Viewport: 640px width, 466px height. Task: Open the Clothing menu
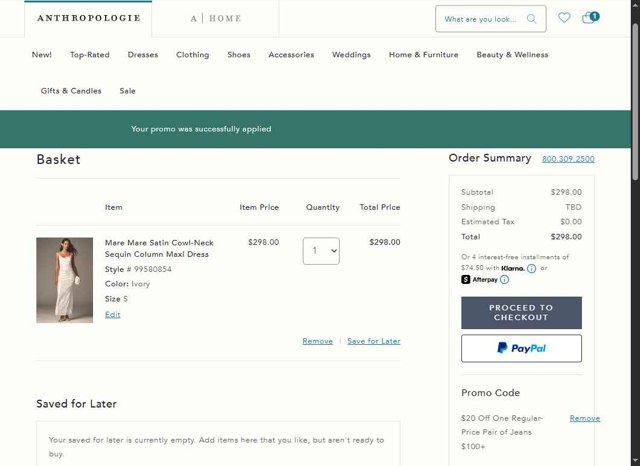[193, 55]
